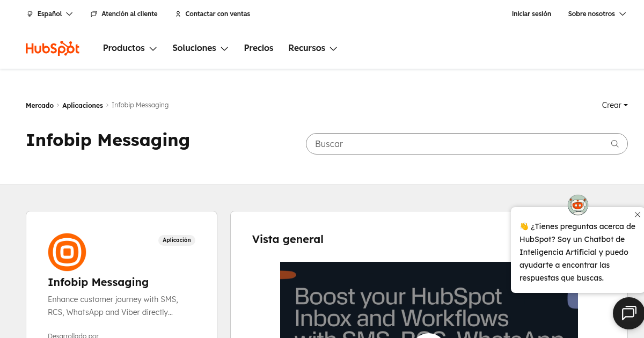Go to Aplicaciones breadcrumb

83,106
